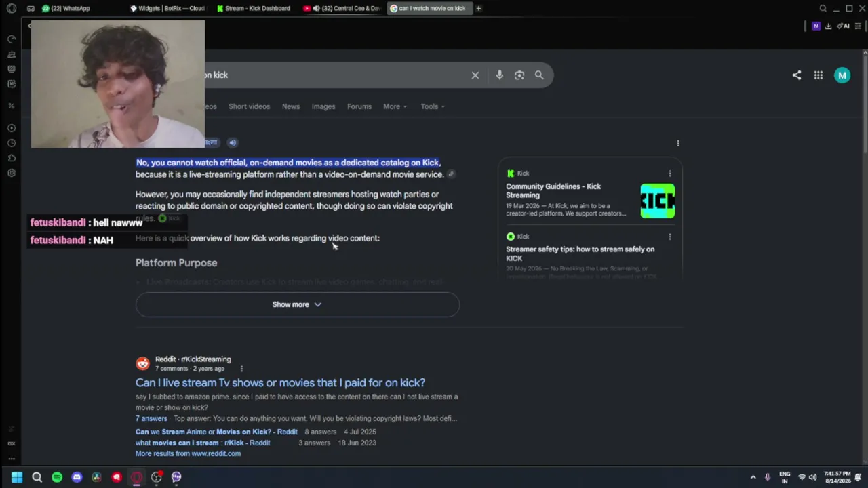Image resolution: width=868 pixels, height=488 pixels.
Task: Open 'Can we Stream Anime or Movies on Kick?' link
Action: tap(216, 432)
